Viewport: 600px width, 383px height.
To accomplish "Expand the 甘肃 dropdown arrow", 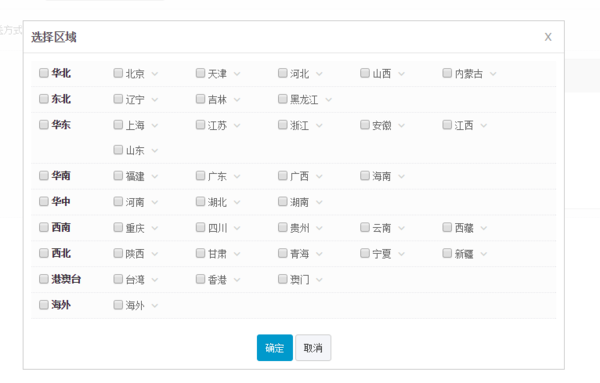I will coord(237,254).
